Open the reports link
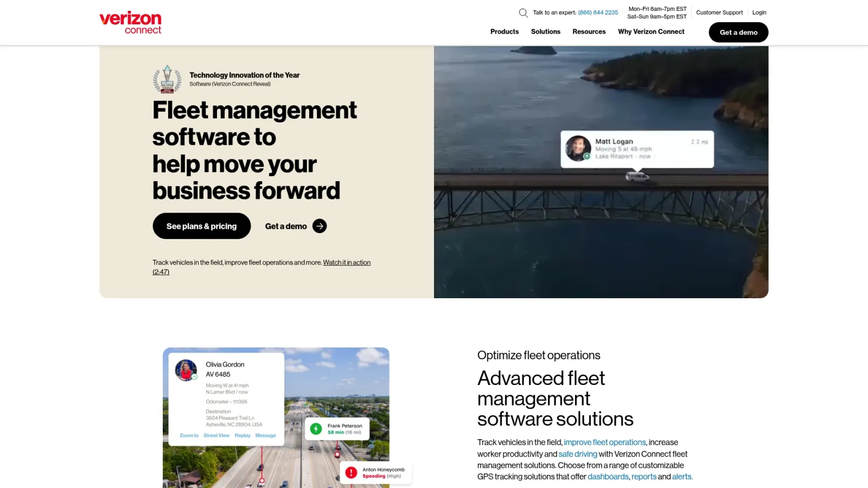Viewport: 868px width, 488px height. [x=644, y=477]
